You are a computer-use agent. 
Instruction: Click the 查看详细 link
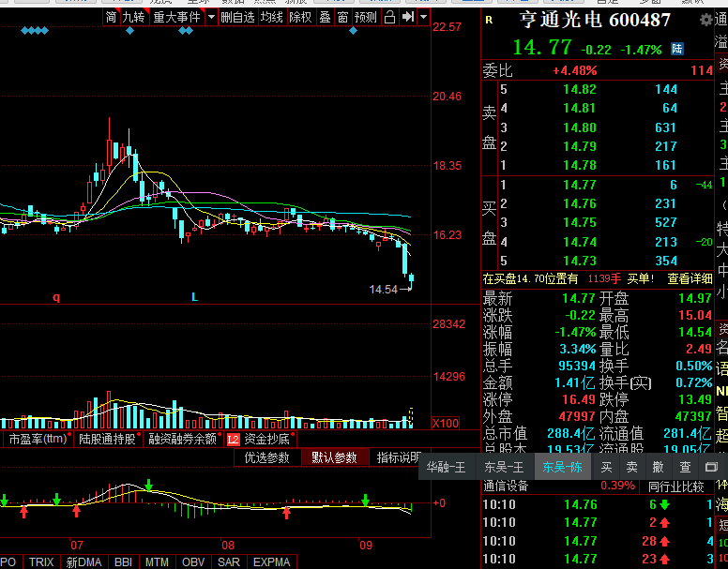[x=690, y=278]
